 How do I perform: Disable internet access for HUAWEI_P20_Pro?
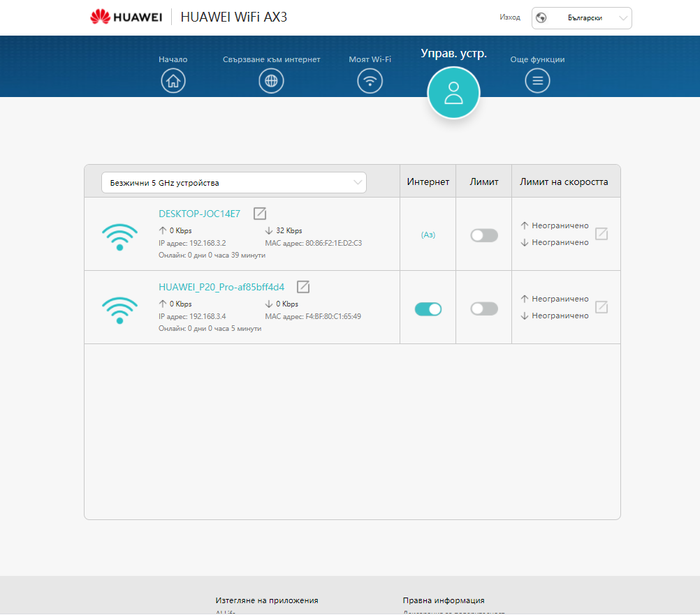point(428,309)
